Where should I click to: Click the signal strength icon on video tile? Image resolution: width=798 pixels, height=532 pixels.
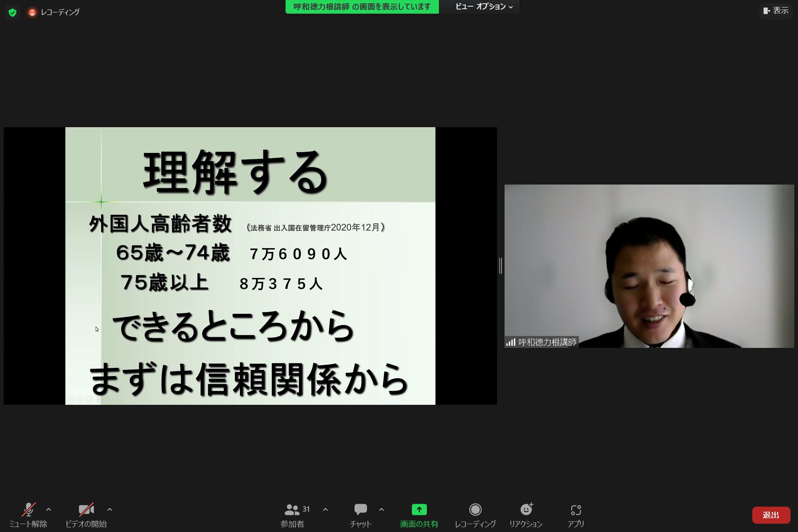coord(511,342)
